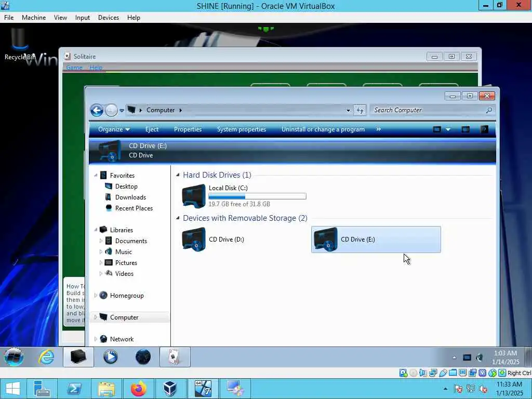Open the view options dropdown arrow
Viewport: 532px width, 399px height.
point(448,129)
